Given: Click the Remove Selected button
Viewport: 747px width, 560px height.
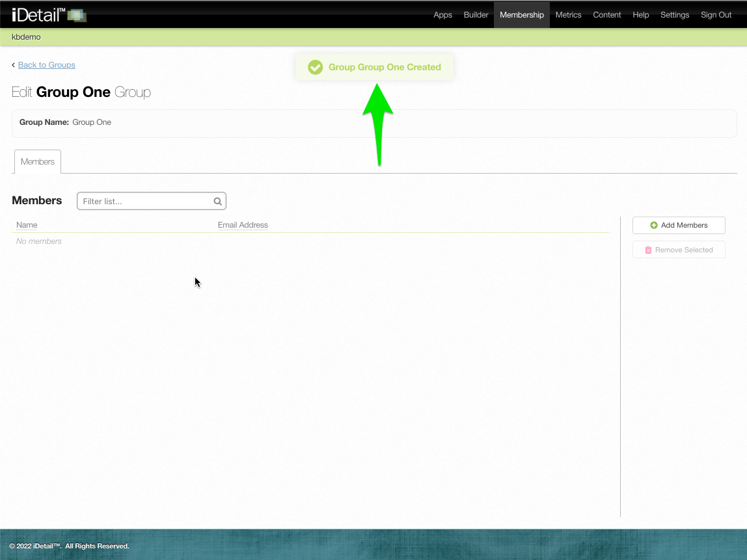Looking at the screenshot, I should click(679, 250).
